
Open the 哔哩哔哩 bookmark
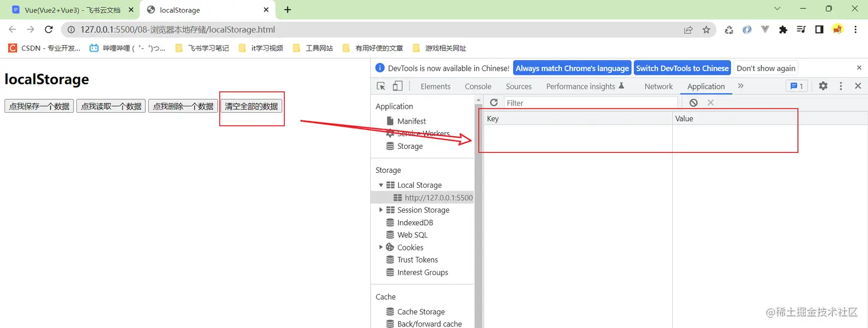[127, 48]
